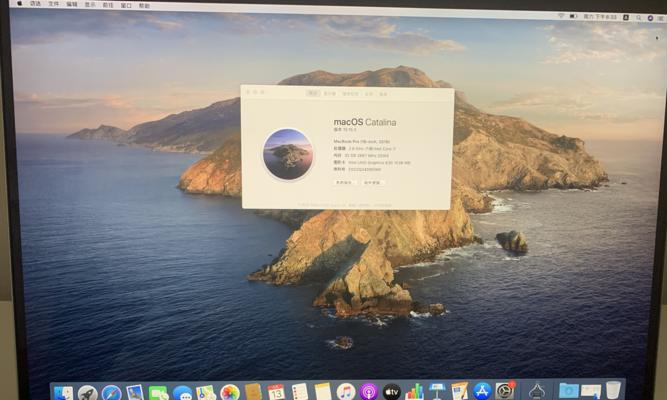The image size is (667, 400).
Task: Open Music note icon in Dock
Action: [x=346, y=391]
